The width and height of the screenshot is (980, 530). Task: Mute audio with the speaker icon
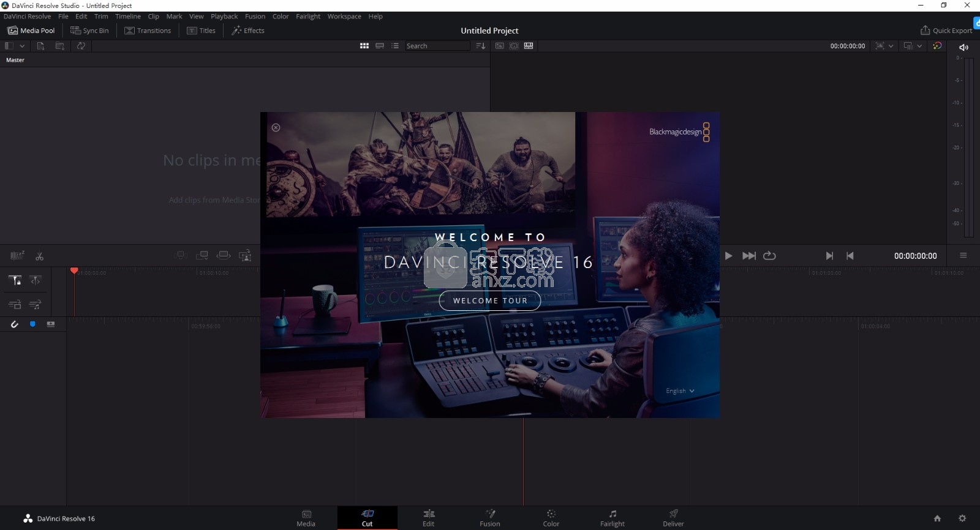[x=963, y=47]
